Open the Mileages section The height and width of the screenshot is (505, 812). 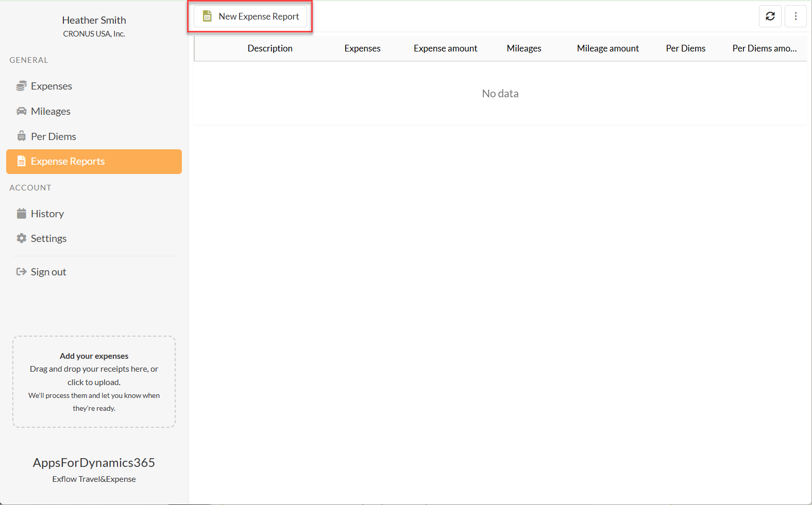pos(50,111)
